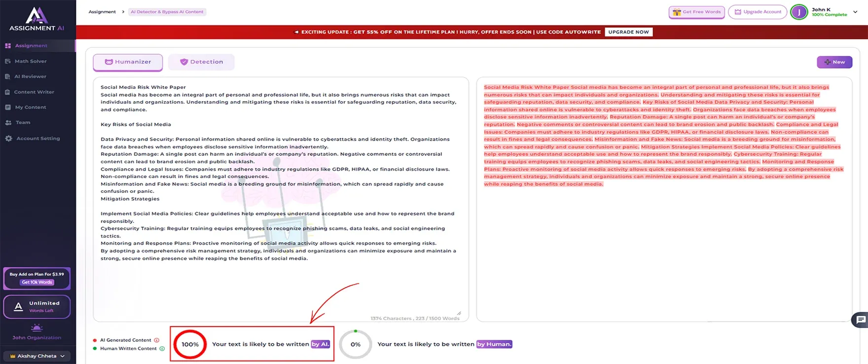868x364 pixels.
Task: Click the Assignment breadcrumb
Action: coord(102,12)
